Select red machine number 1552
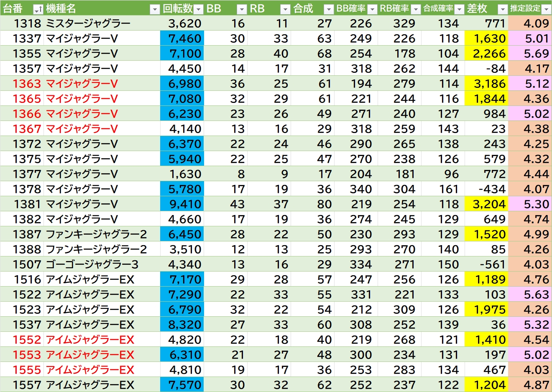The height and width of the screenshot is (392, 552). click(22, 340)
